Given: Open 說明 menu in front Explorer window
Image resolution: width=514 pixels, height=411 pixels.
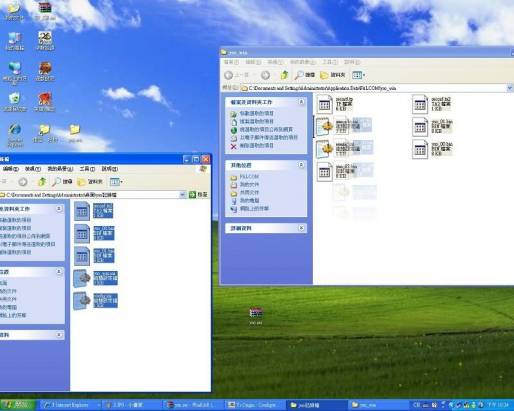Looking at the screenshot, I should click(110, 169).
